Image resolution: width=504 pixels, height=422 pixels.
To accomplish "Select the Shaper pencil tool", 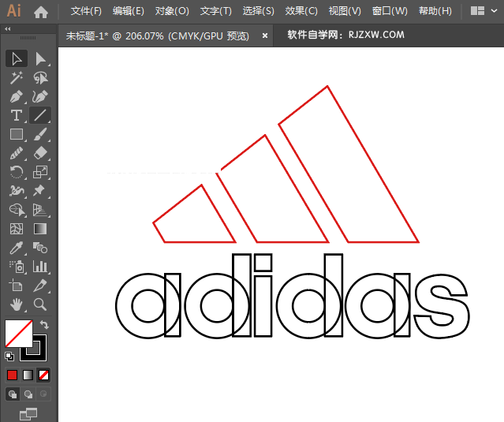I will [17, 153].
